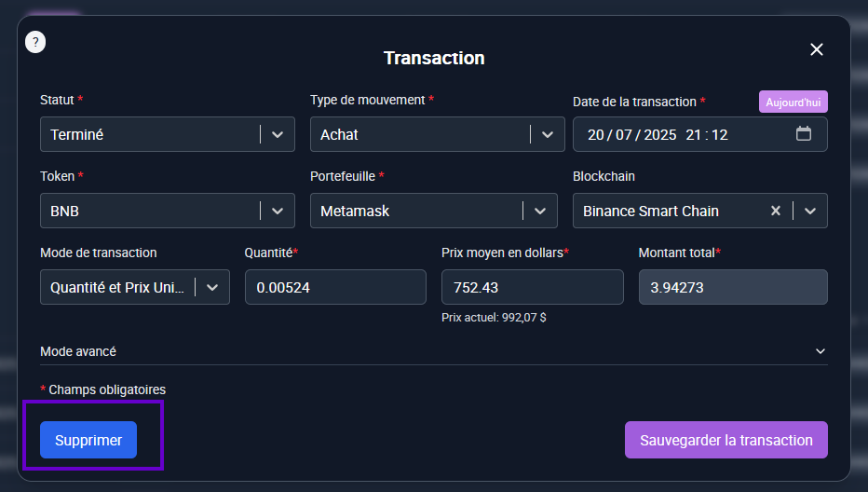
Task: Open the Statut dropdown
Action: pyautogui.click(x=277, y=134)
